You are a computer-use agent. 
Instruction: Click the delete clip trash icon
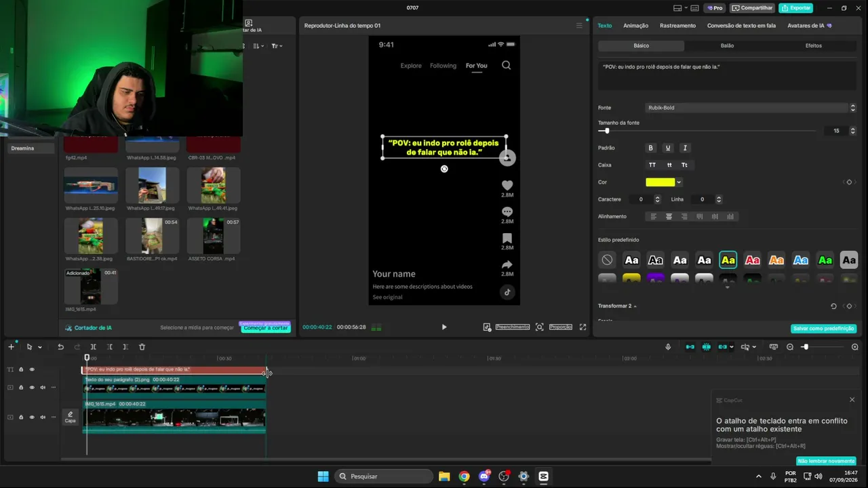point(142,347)
